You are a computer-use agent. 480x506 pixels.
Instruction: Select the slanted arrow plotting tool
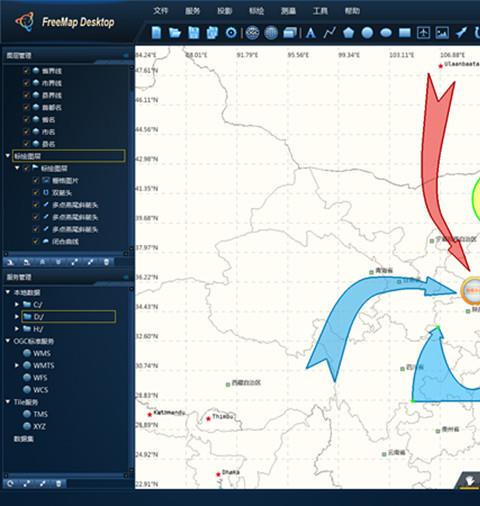[461, 33]
